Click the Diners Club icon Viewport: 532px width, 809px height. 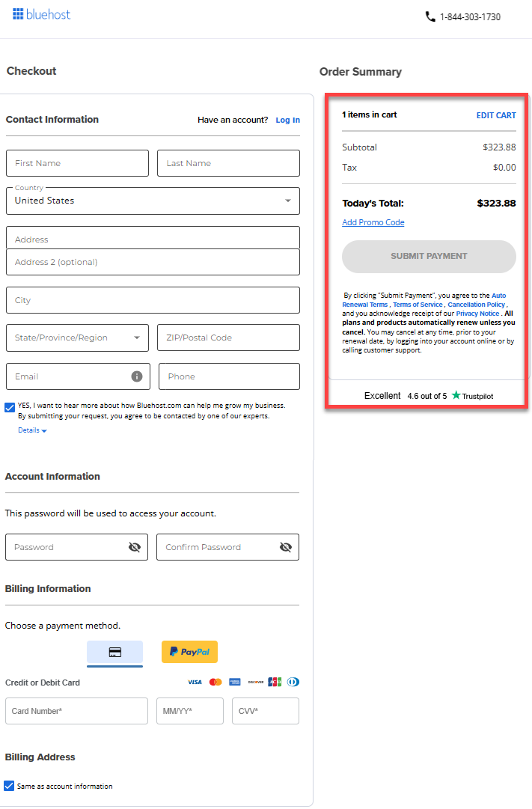[x=293, y=682]
